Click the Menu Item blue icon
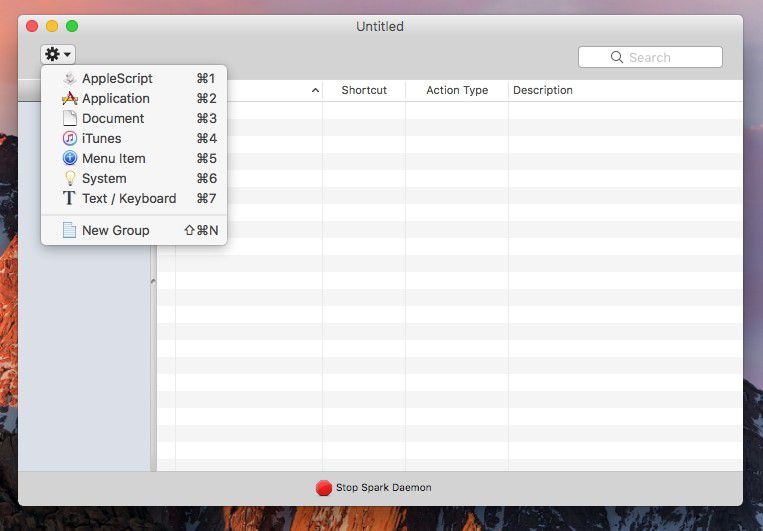The width and height of the screenshot is (763, 531). (70, 158)
